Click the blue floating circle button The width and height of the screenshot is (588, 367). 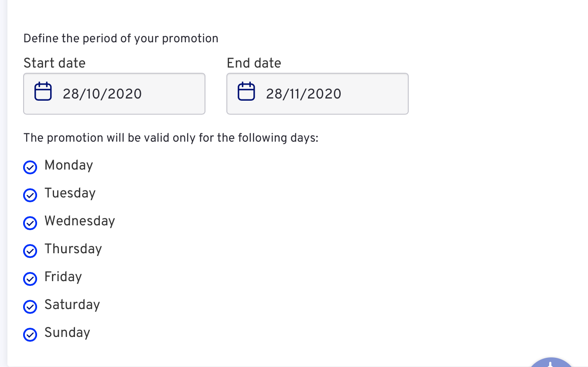tap(552, 362)
